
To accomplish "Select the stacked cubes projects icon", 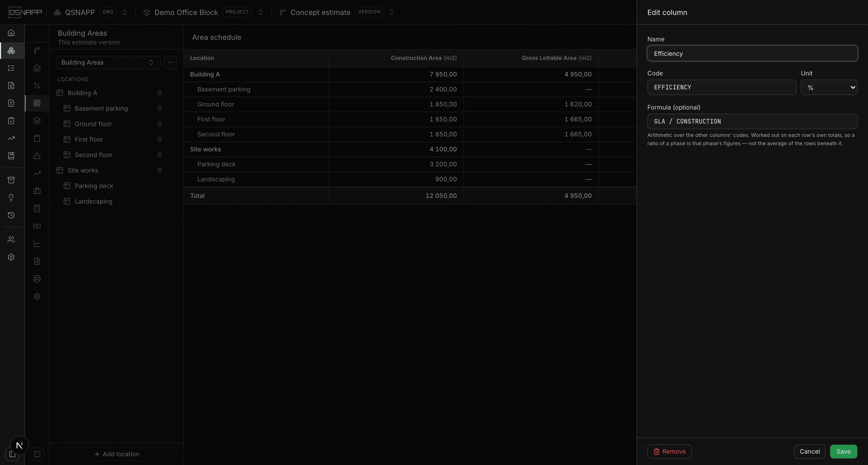I will [11, 51].
